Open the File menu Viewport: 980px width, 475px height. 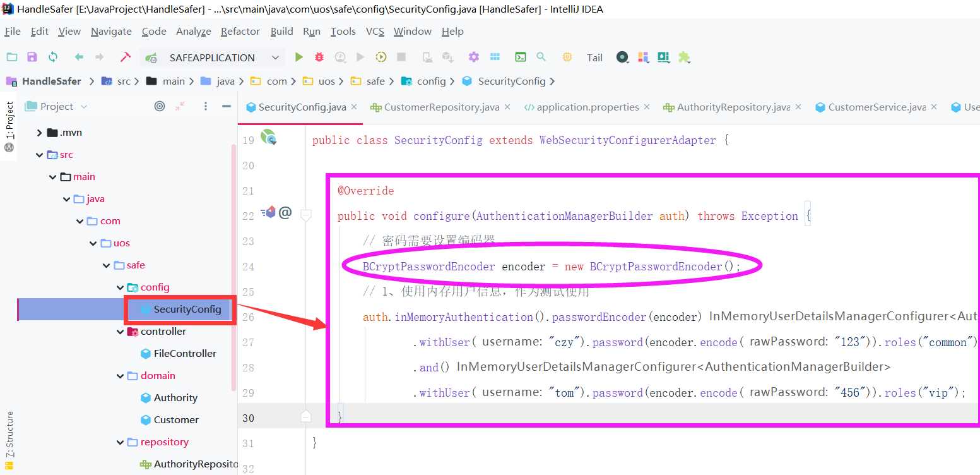(13, 31)
